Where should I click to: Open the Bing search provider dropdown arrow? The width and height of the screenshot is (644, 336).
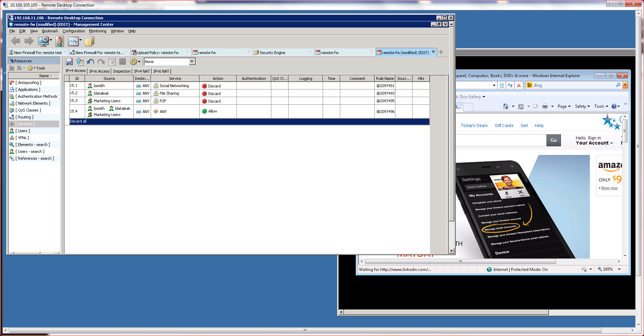[625, 85]
